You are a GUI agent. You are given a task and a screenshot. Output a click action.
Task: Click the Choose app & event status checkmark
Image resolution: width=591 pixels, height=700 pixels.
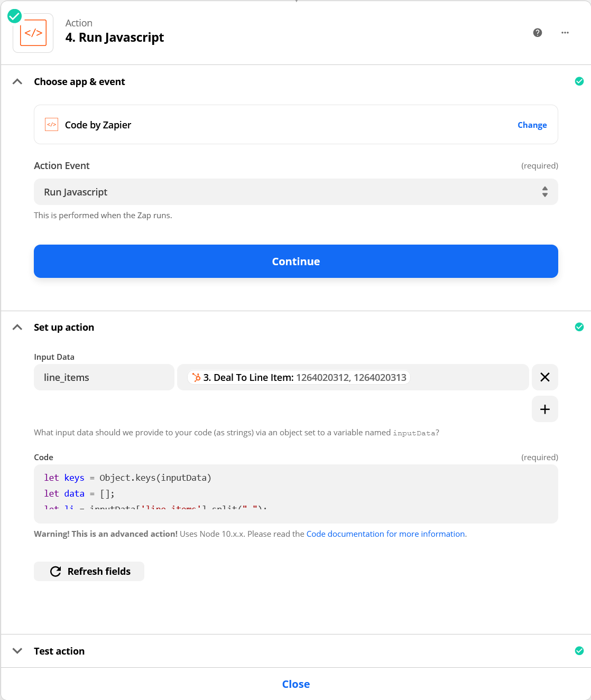(x=579, y=81)
